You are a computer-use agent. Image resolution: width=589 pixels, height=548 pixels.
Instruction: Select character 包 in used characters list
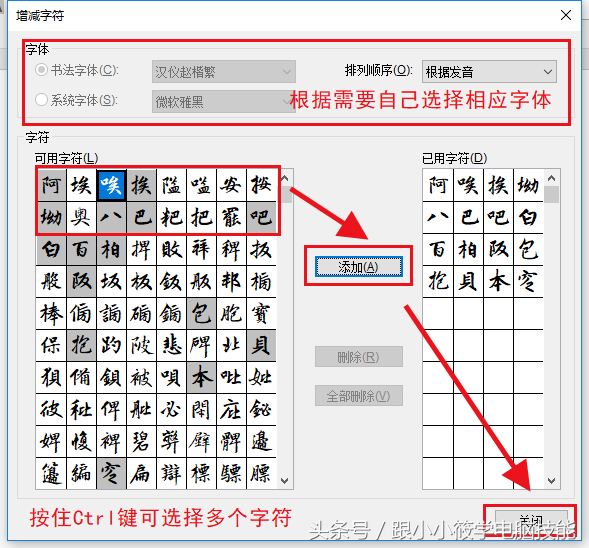[529, 249]
